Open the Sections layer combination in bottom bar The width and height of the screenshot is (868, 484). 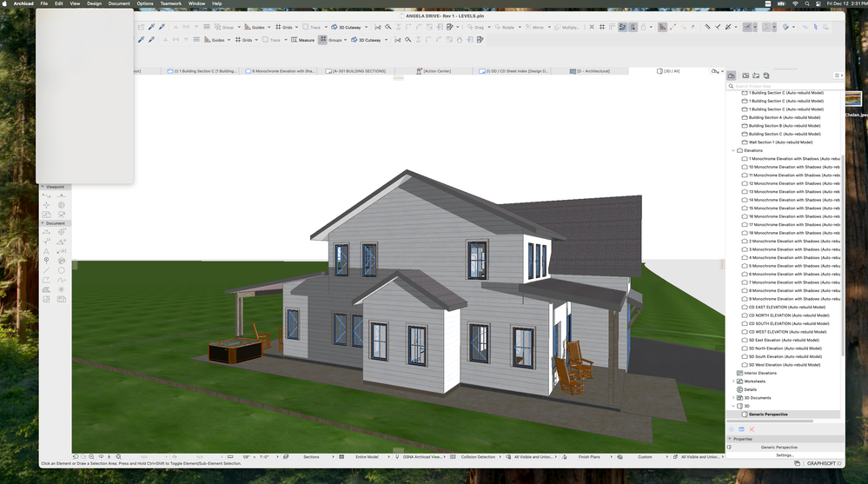coord(311,457)
